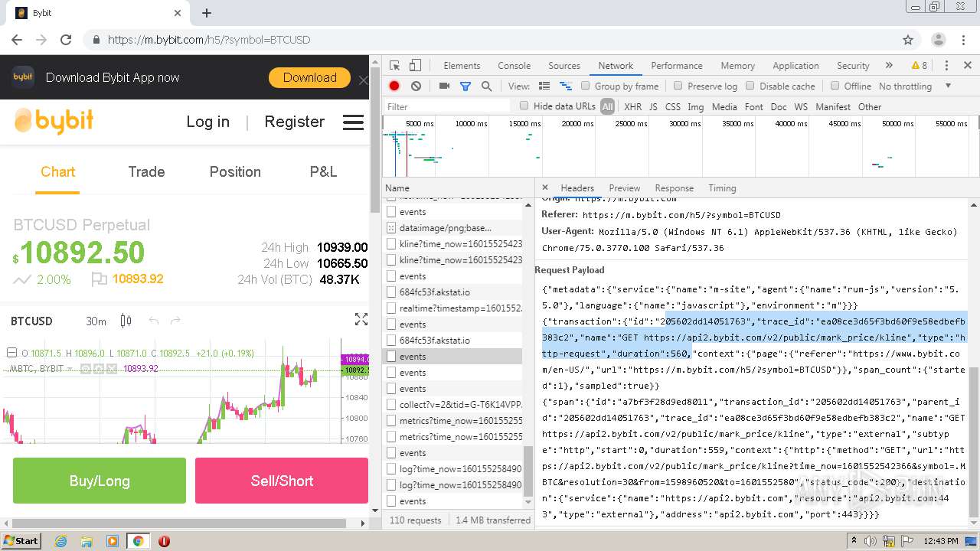Open a new browser tab
Image resolution: width=980 pixels, height=551 pixels.
207,13
